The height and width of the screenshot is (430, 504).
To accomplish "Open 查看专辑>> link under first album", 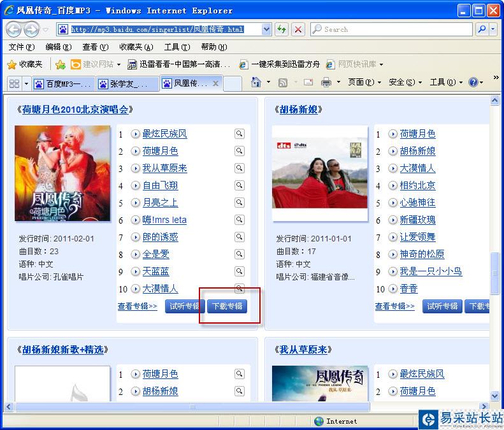I will point(137,306).
